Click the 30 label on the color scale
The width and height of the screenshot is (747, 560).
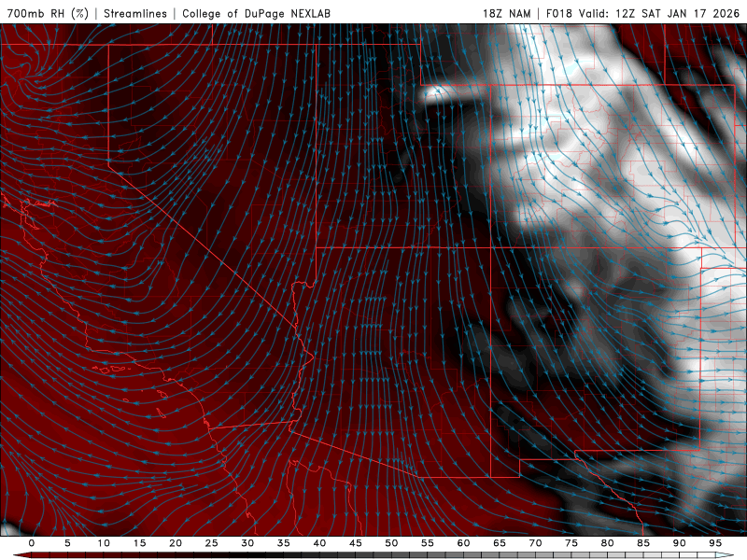(247, 543)
